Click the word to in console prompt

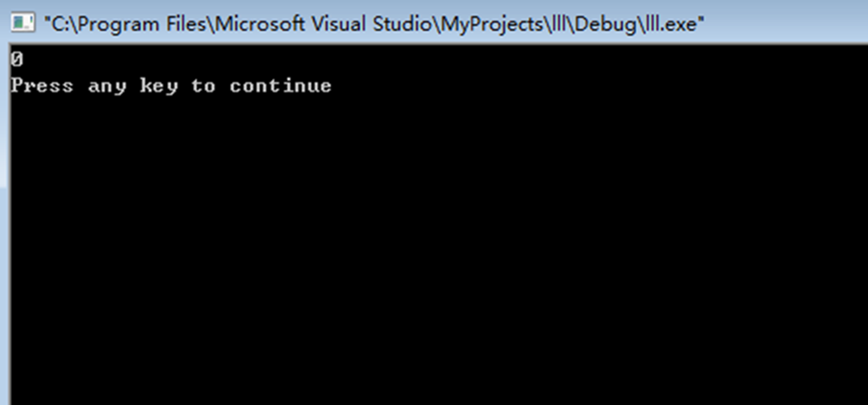click(203, 86)
